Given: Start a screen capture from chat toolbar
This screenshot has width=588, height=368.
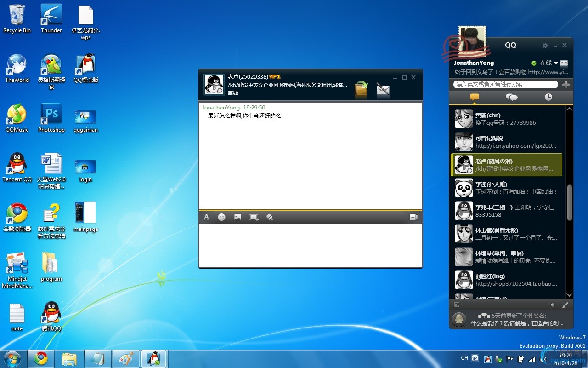Looking at the screenshot, I should [x=254, y=217].
